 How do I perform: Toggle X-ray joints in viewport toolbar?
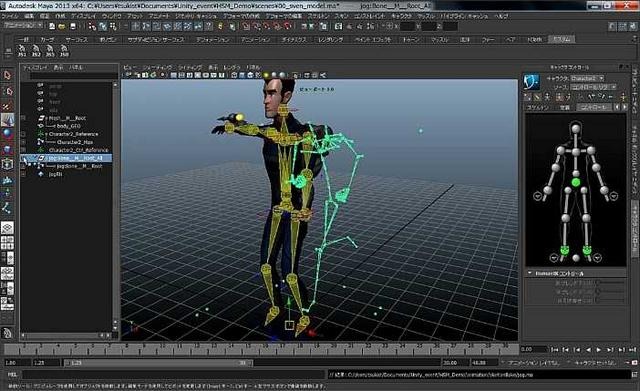pyautogui.click(x=323, y=75)
